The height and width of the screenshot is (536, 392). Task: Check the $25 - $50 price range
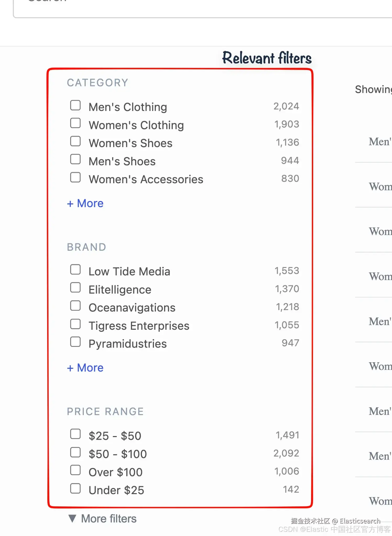tap(75, 434)
